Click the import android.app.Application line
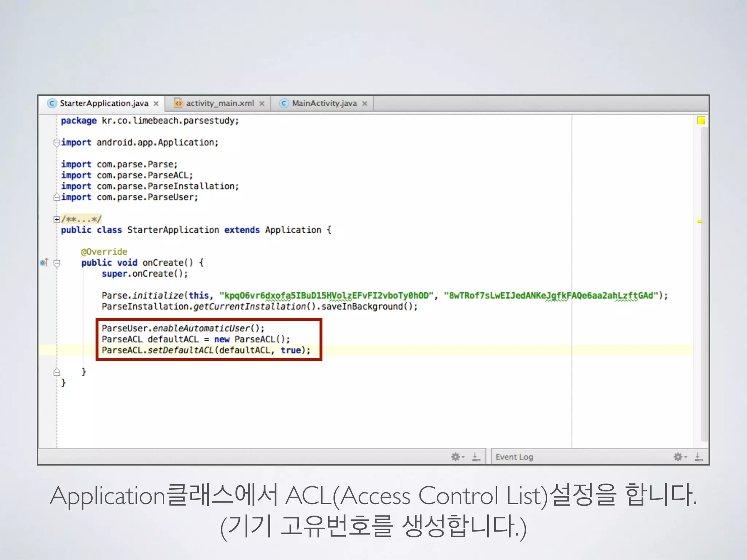The image size is (747, 560). coord(140,143)
